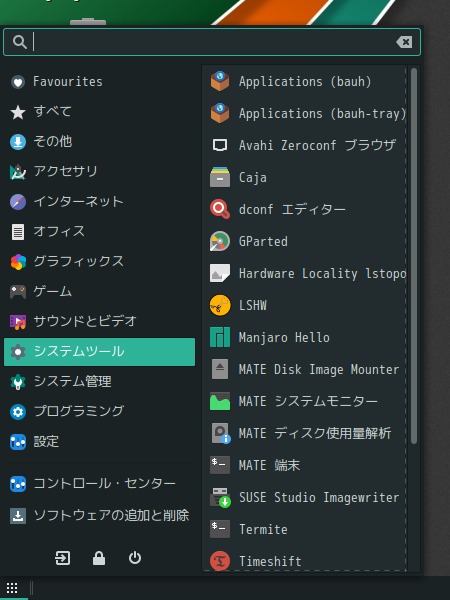Click the power off icon
450x600 pixels.
coord(135,558)
